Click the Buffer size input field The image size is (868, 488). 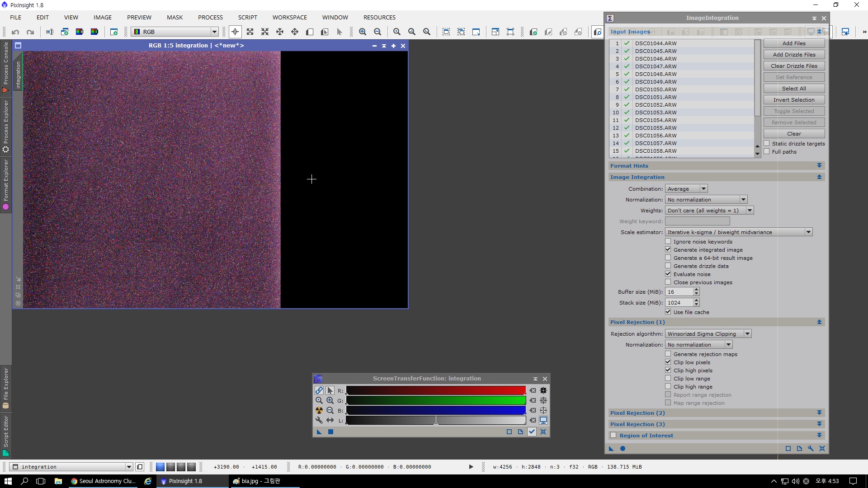click(x=679, y=292)
